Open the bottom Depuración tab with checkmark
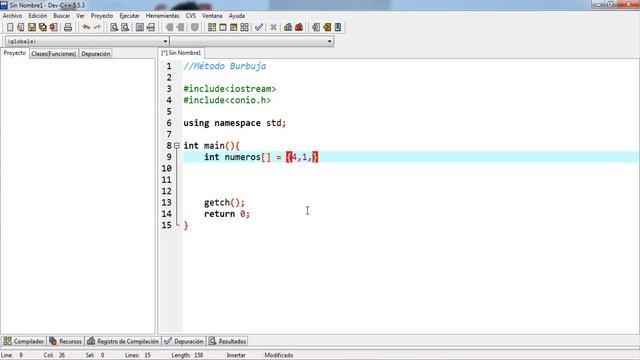Viewport: 640px width, 360px height. click(x=184, y=341)
